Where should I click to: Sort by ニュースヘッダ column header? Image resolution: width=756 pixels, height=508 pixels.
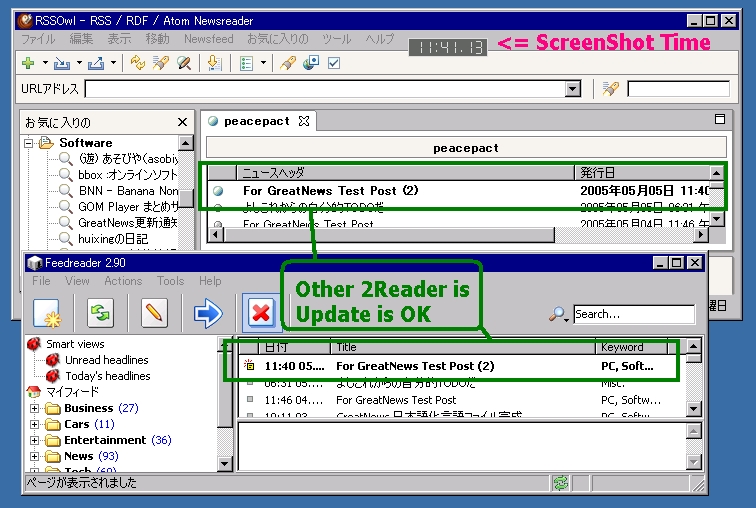pyautogui.click(x=405, y=173)
